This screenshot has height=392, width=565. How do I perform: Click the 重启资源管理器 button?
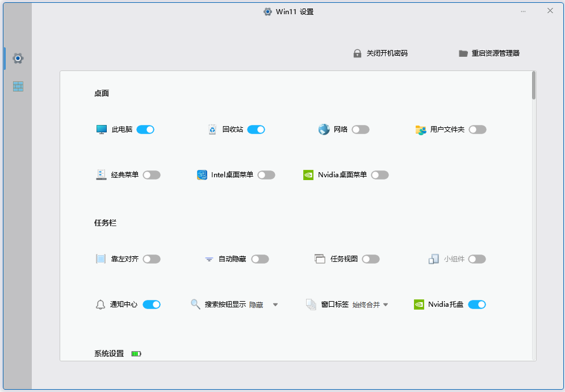(x=489, y=53)
